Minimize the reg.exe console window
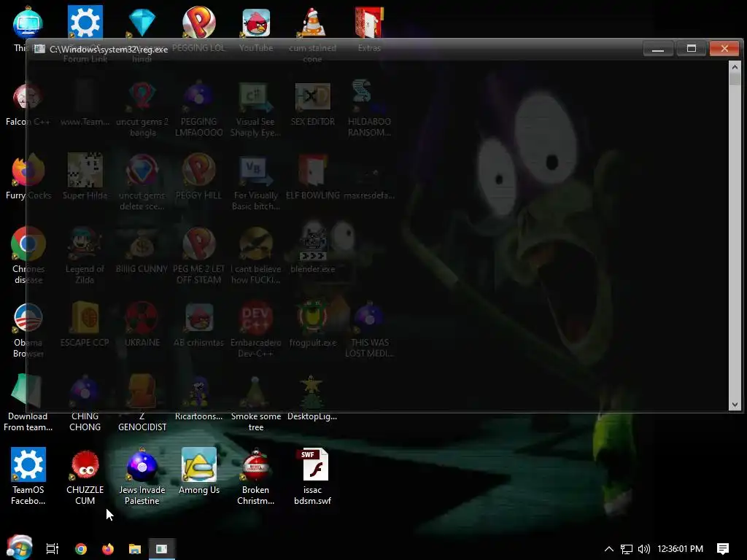Image resolution: width=747 pixels, height=560 pixels. (x=658, y=49)
